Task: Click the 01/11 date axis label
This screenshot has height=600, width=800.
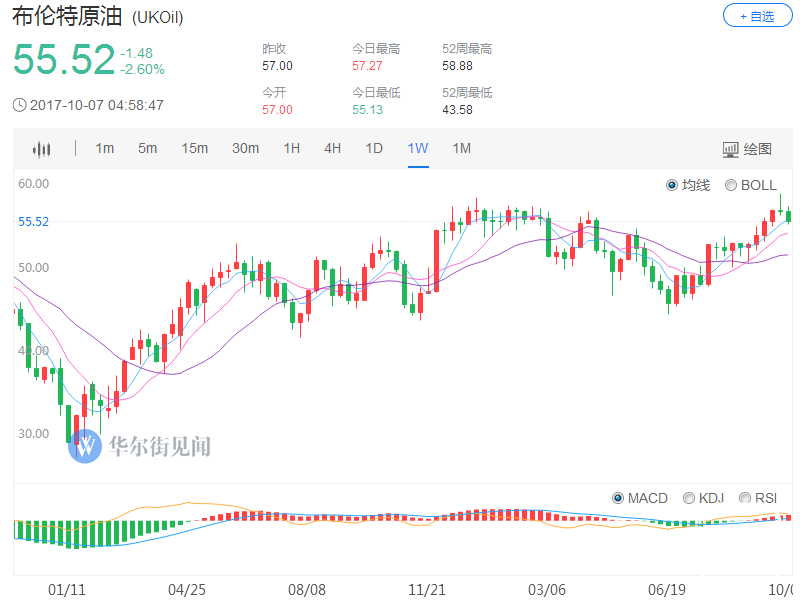Action: point(67,590)
